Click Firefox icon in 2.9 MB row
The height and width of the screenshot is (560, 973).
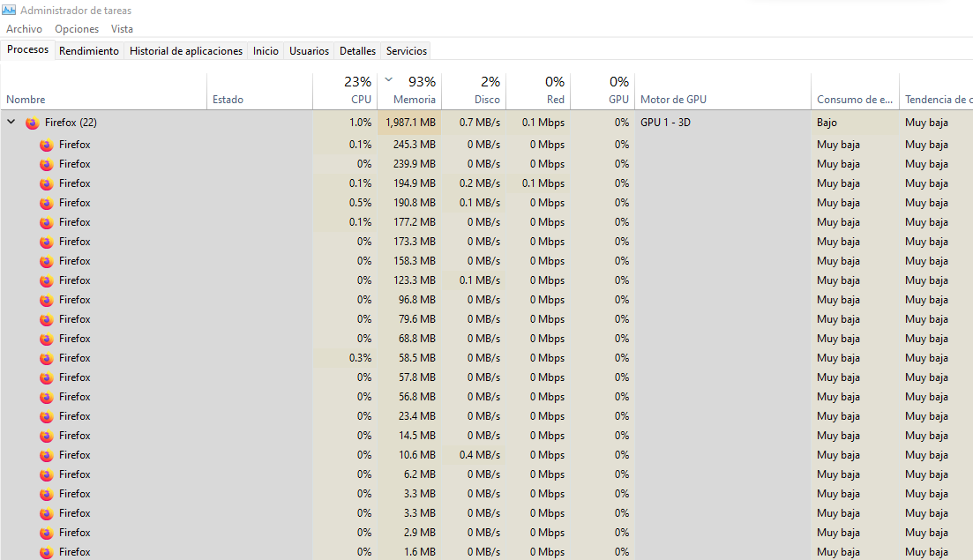tap(46, 534)
